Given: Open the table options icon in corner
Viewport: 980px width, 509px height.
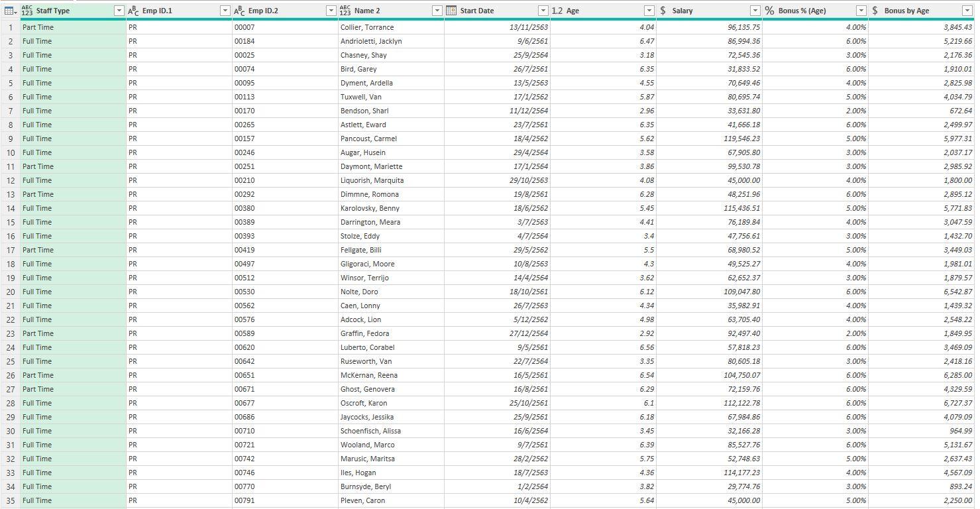Looking at the screenshot, I should coord(10,11).
